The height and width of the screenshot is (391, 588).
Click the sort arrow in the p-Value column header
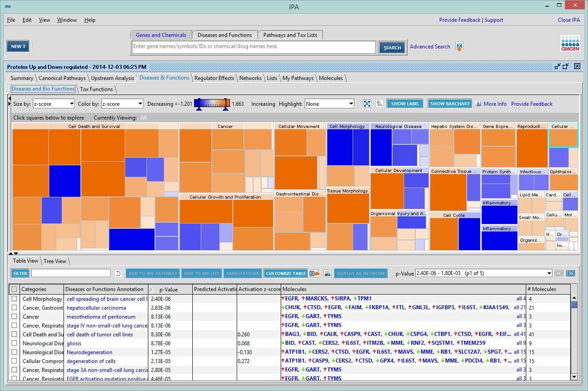(x=152, y=290)
